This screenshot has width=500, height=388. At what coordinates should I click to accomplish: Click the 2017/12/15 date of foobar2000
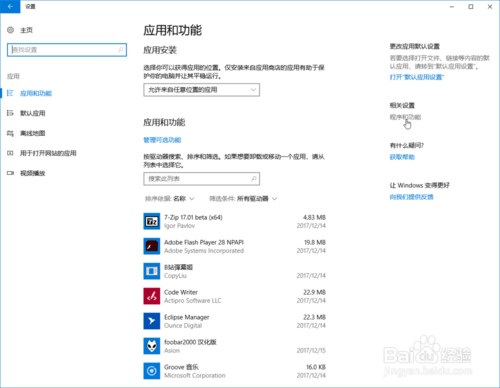point(311,351)
